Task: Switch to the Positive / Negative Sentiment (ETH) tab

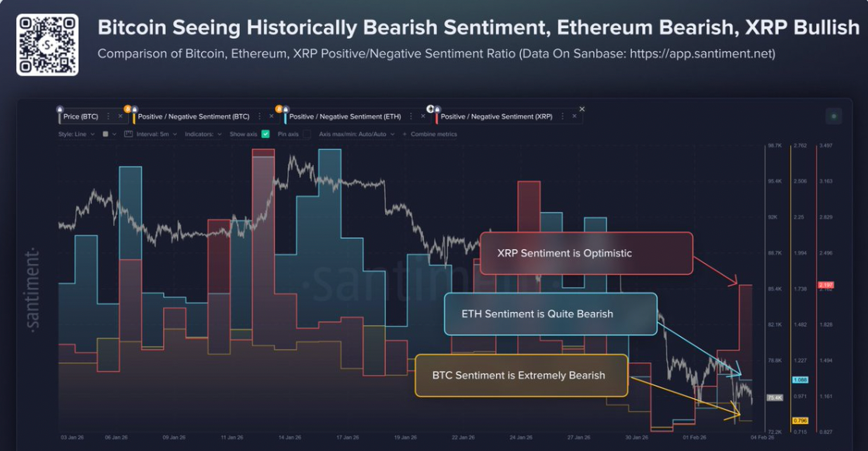Action: click(x=347, y=116)
